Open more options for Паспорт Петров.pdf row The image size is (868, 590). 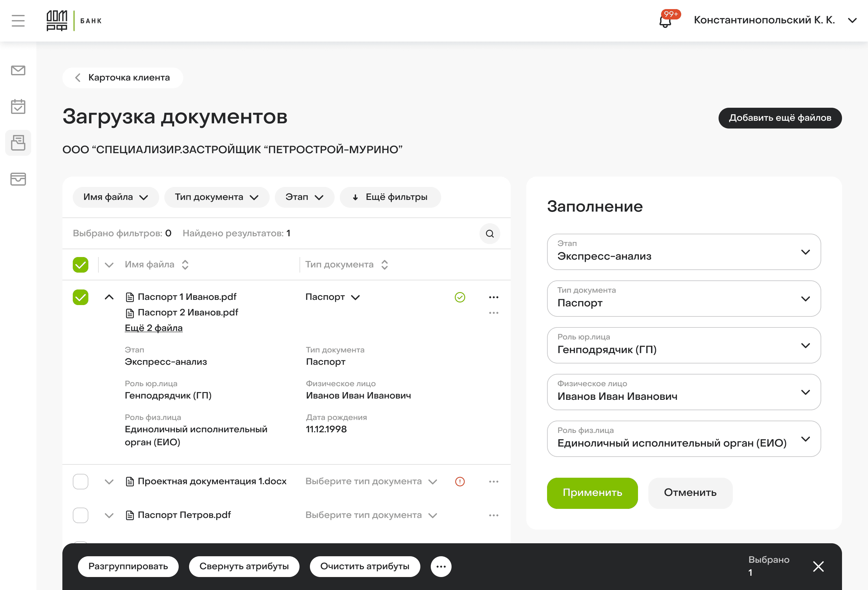493,515
